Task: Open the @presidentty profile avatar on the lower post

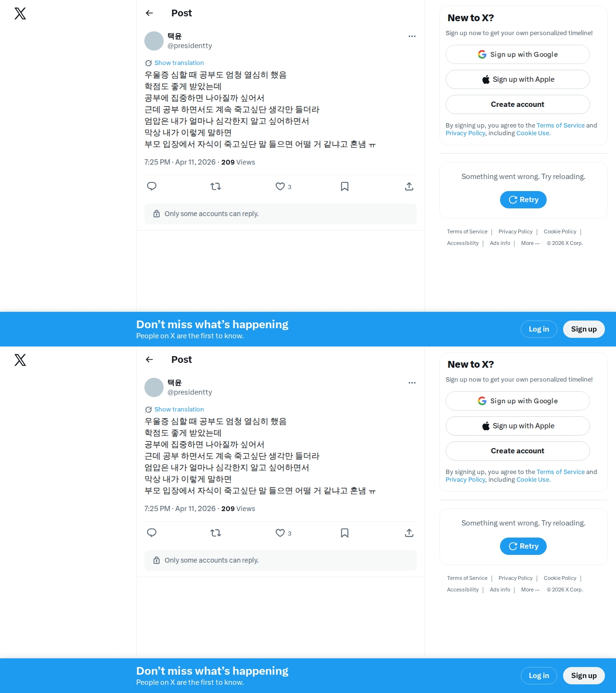Action: click(154, 387)
